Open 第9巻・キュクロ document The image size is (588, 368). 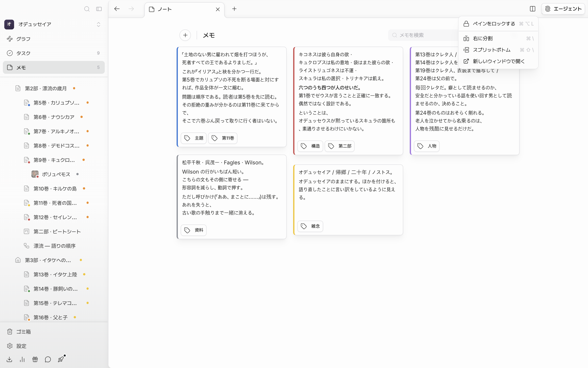tap(54, 160)
